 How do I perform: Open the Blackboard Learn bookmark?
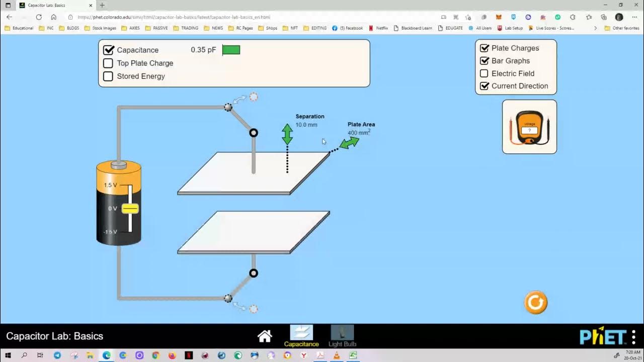[x=413, y=28]
